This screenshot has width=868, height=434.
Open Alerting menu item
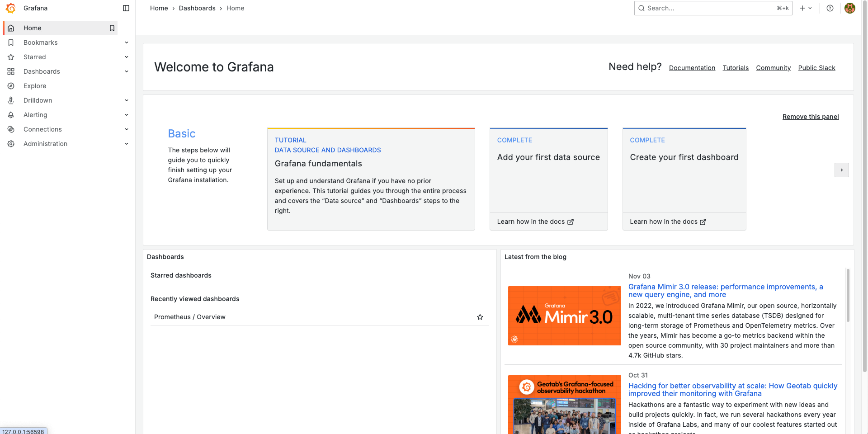pyautogui.click(x=35, y=115)
